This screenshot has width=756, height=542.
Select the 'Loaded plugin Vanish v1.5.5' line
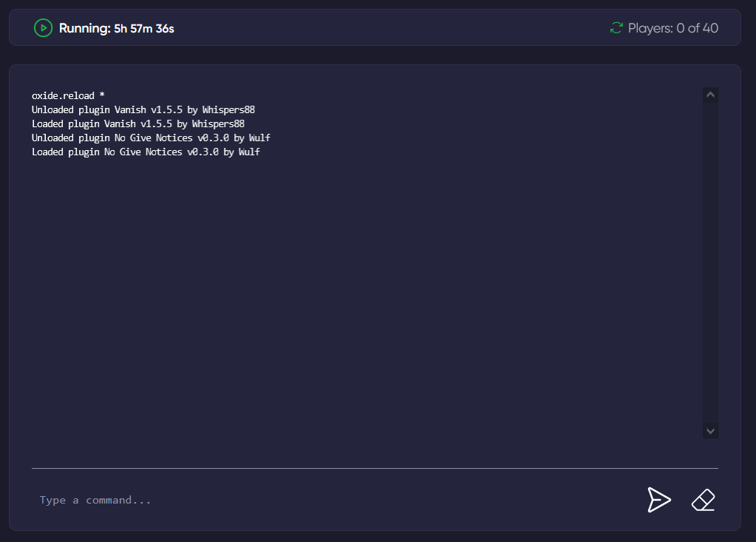click(138, 123)
